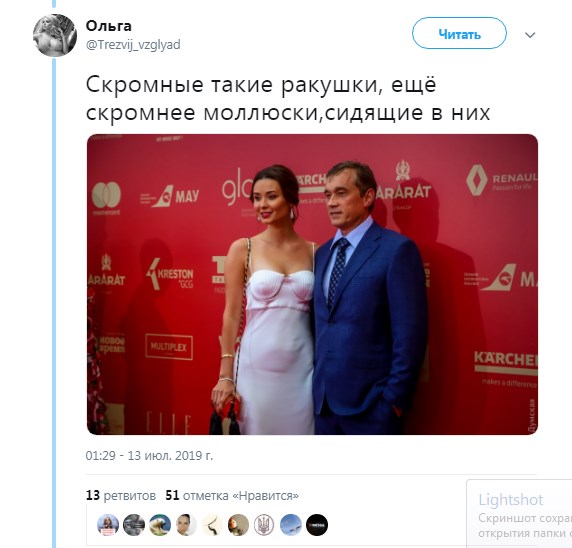The width and height of the screenshot is (572, 548).
Task: Open liker avatar with red-haired woman
Action: click(238, 525)
